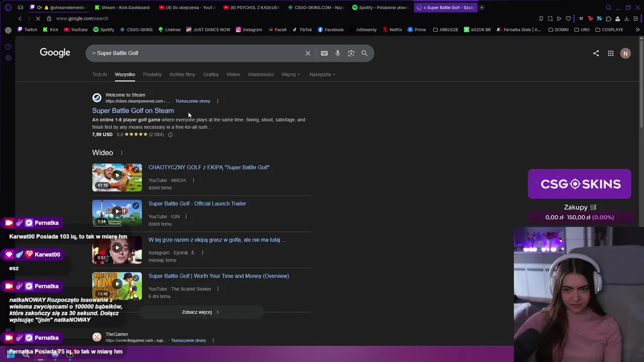This screenshot has height=362, width=644.
Task: Start voice search with the microphone icon
Action: click(x=338, y=53)
